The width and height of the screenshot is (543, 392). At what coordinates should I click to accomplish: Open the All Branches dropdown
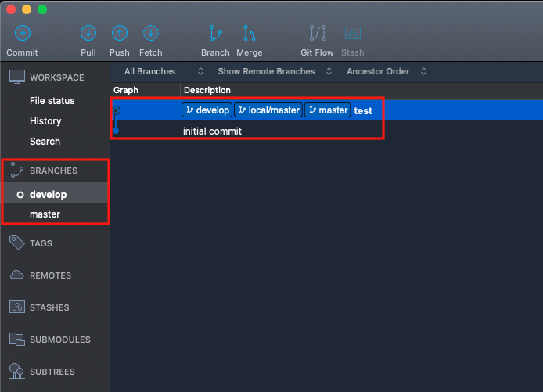pyautogui.click(x=164, y=71)
